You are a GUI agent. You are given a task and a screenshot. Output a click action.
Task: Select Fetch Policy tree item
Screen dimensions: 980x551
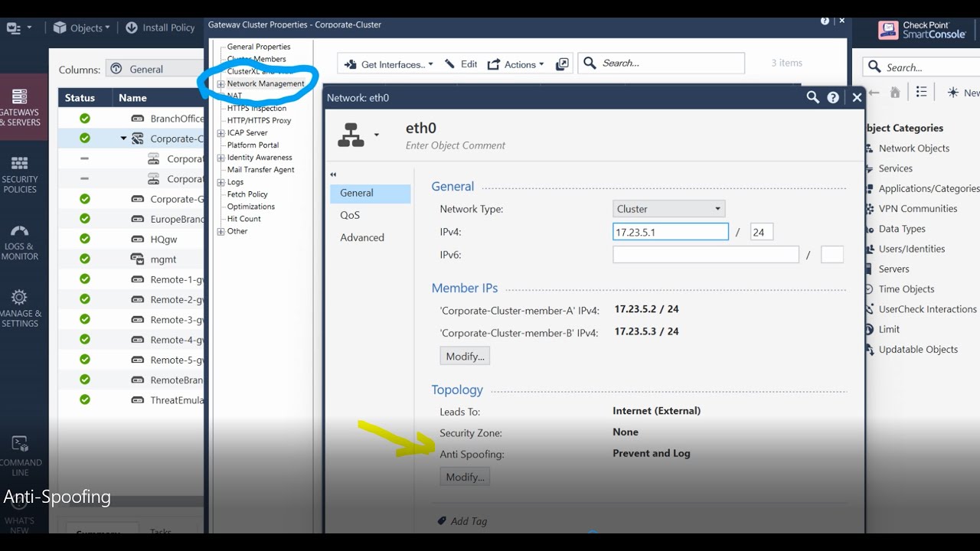pyautogui.click(x=247, y=194)
